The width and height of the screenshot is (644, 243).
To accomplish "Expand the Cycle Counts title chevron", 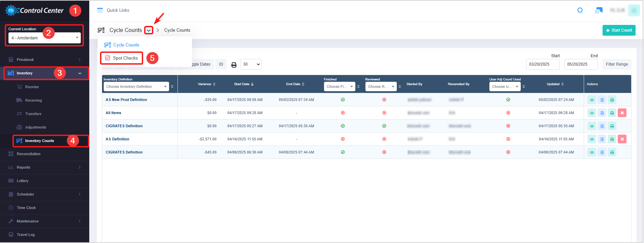I will (149, 30).
